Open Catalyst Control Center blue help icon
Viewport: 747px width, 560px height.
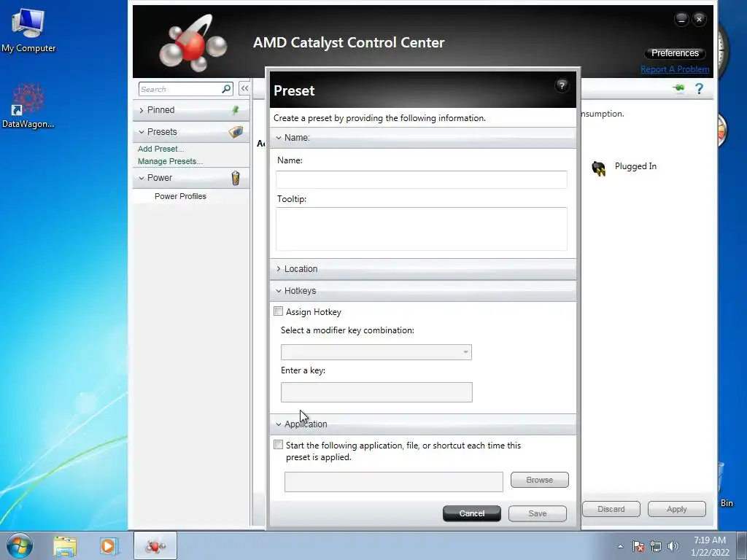click(x=699, y=88)
